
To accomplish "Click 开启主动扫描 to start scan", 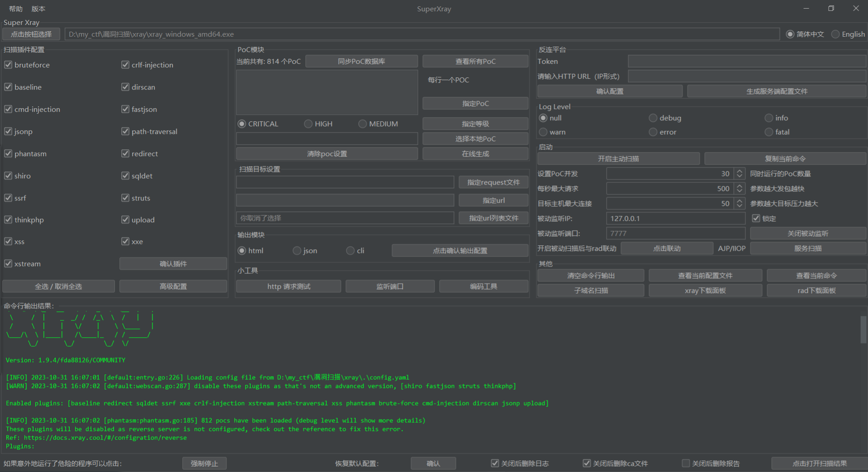I will (x=618, y=159).
